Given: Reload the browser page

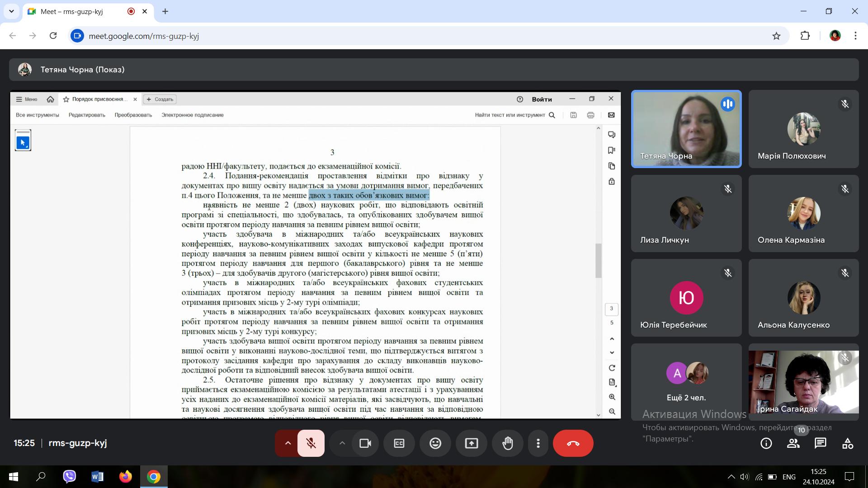Looking at the screenshot, I should pos(53,36).
